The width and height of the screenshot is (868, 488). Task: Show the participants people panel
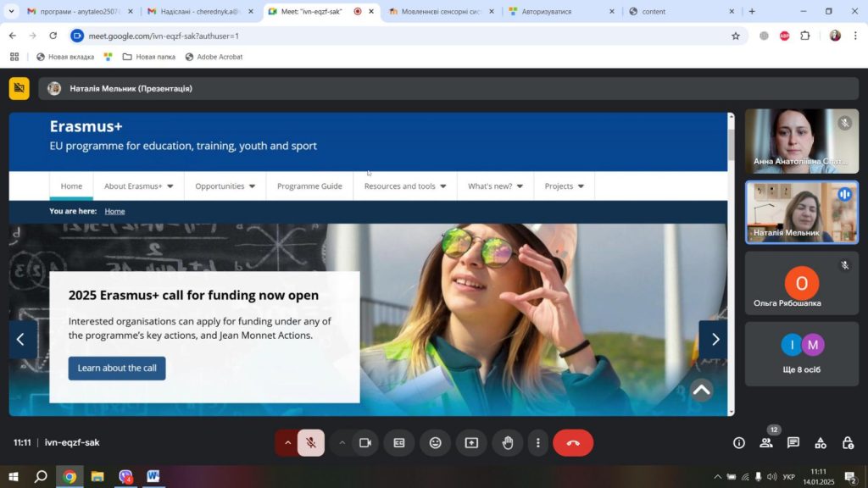tap(766, 442)
